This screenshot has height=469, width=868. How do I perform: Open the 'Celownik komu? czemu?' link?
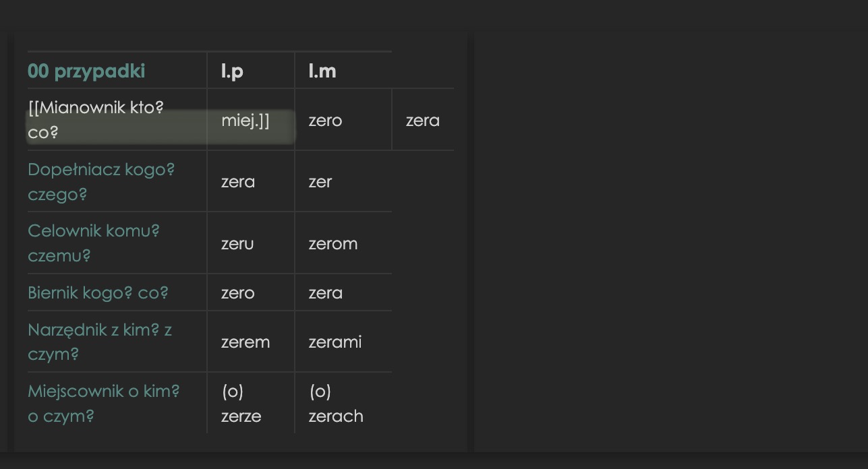pos(94,243)
